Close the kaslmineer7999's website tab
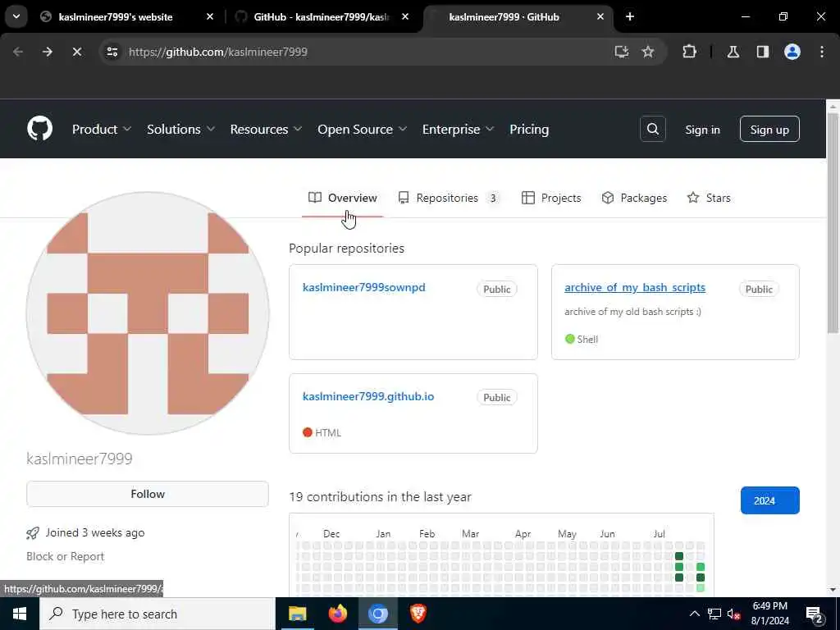 coord(210,16)
